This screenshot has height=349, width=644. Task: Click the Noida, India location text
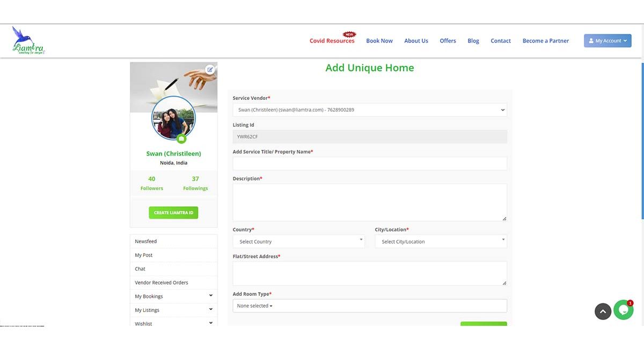point(173,163)
